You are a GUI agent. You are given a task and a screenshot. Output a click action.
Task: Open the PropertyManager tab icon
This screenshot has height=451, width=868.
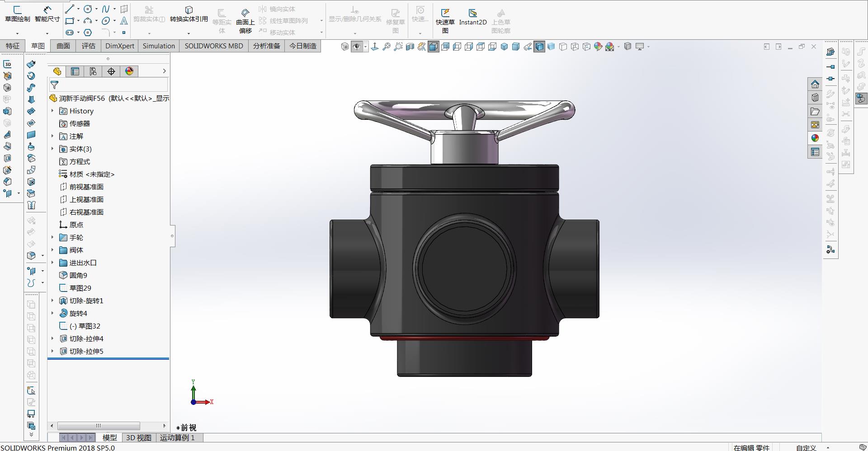[x=75, y=71]
